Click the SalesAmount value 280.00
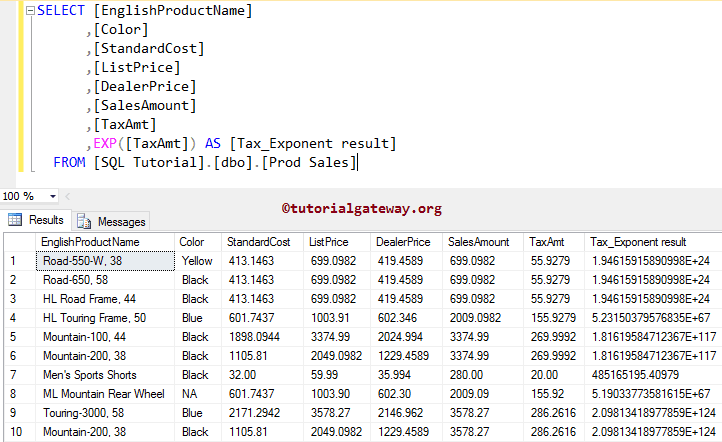The height and width of the screenshot is (442, 722). coord(483,375)
